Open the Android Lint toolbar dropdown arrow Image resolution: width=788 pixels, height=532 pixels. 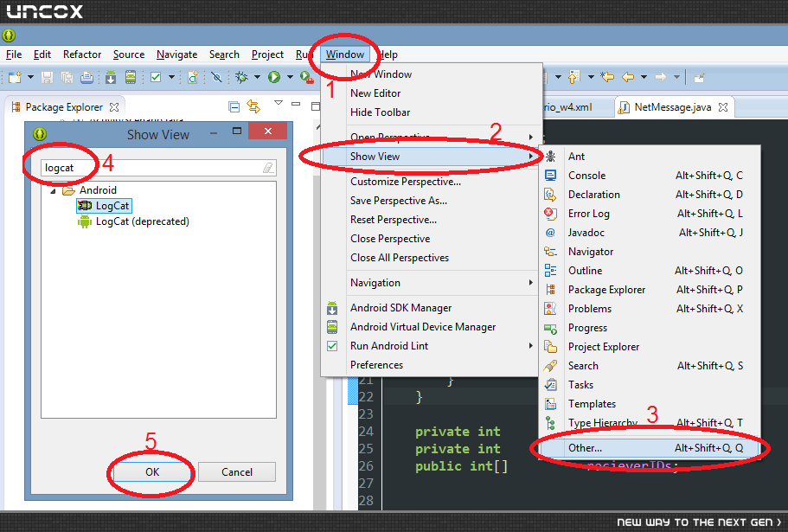point(171,77)
